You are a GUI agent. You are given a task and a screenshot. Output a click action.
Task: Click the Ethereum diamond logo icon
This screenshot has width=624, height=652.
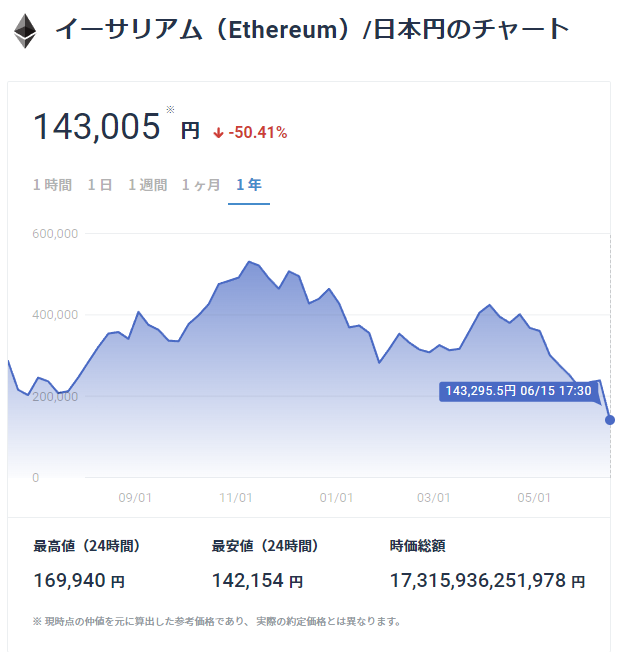[x=25, y=30]
